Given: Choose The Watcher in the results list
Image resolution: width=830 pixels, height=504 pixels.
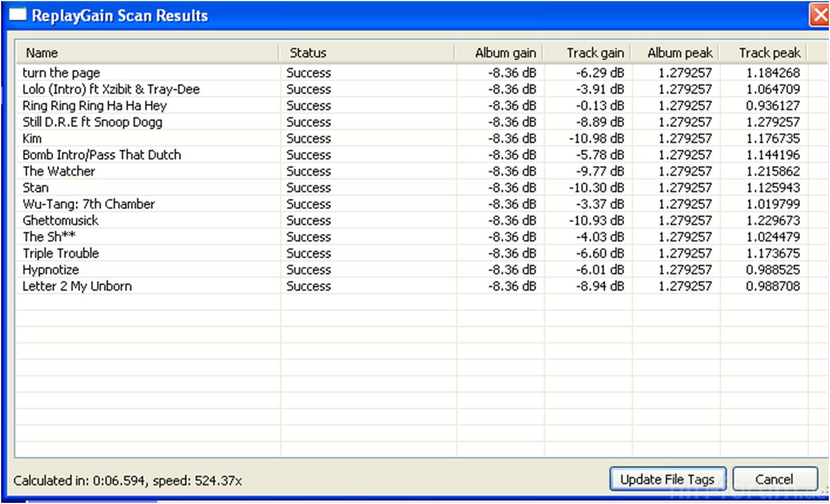Looking at the screenshot, I should click(x=59, y=171).
